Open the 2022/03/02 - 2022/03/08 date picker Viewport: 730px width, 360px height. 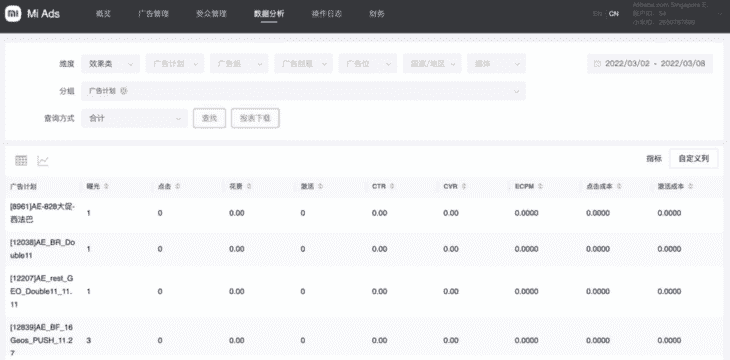[650, 64]
